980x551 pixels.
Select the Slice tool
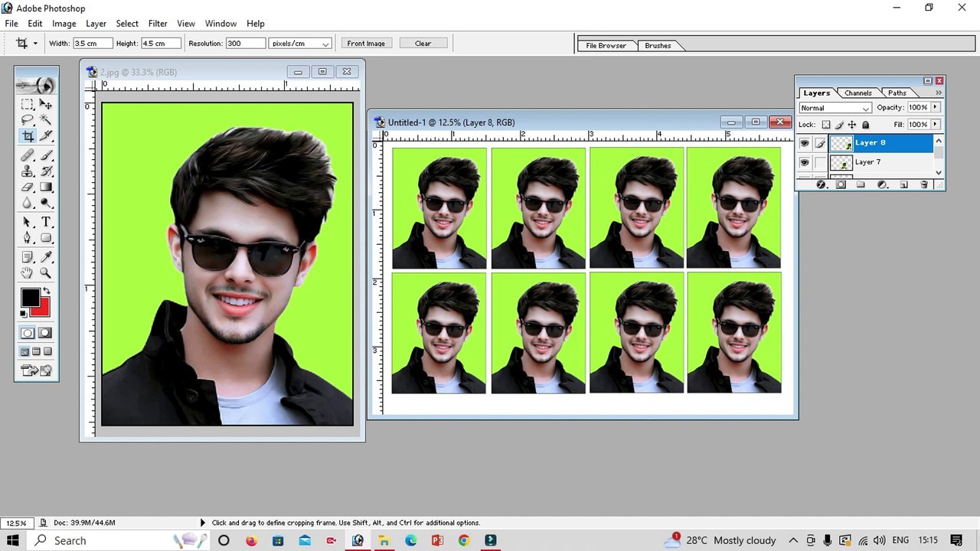click(46, 135)
